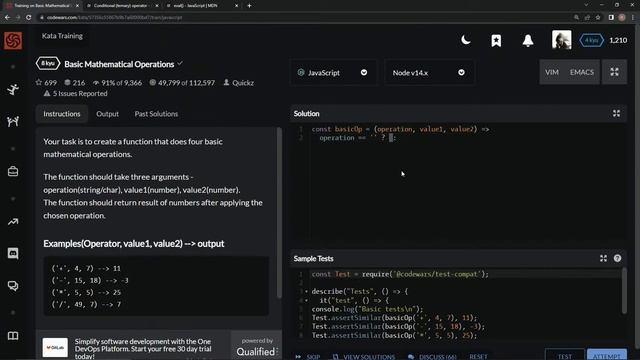Open notifications bell icon

click(x=528, y=40)
